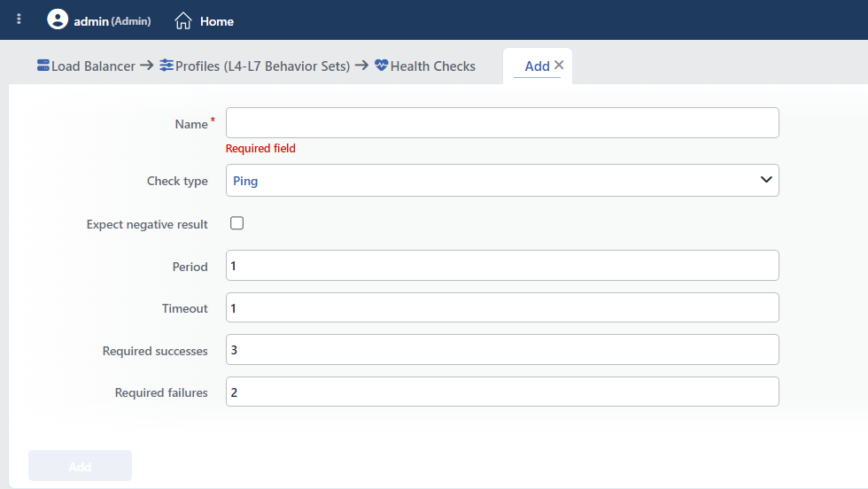868x489 pixels.
Task: Close the Add tab
Action: (x=559, y=65)
